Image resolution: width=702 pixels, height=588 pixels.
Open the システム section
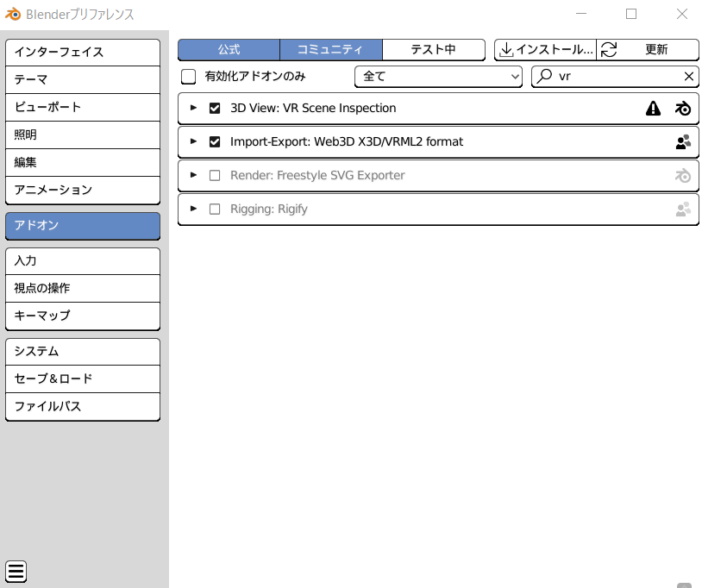tap(83, 352)
